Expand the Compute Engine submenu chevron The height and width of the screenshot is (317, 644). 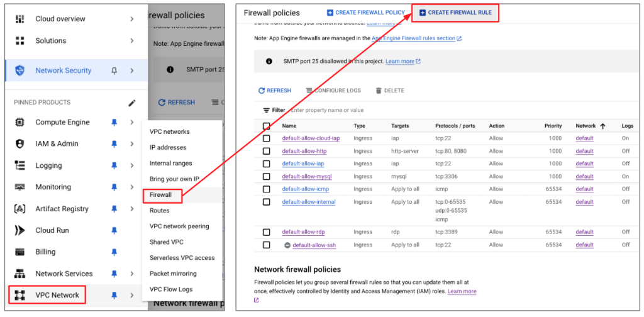(132, 123)
